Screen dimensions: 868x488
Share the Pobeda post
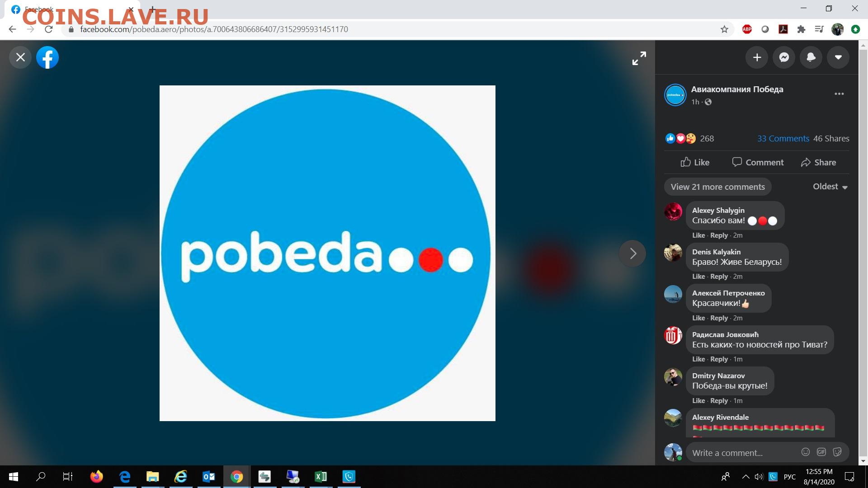[818, 162]
